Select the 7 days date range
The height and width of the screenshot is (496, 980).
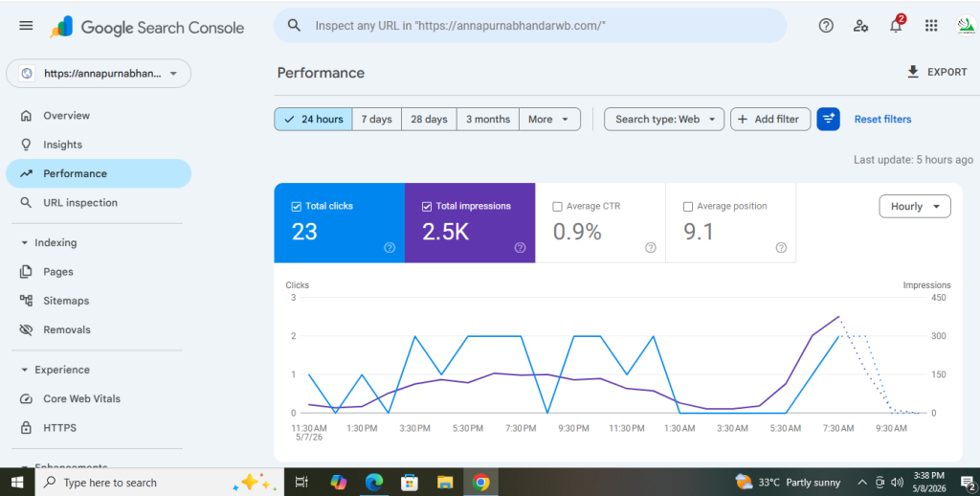click(x=377, y=119)
